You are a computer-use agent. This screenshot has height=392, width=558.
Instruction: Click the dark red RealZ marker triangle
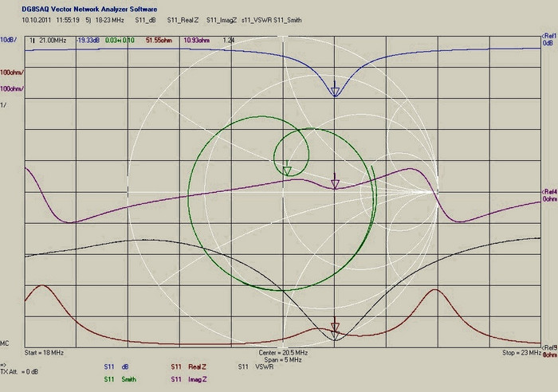335,327
